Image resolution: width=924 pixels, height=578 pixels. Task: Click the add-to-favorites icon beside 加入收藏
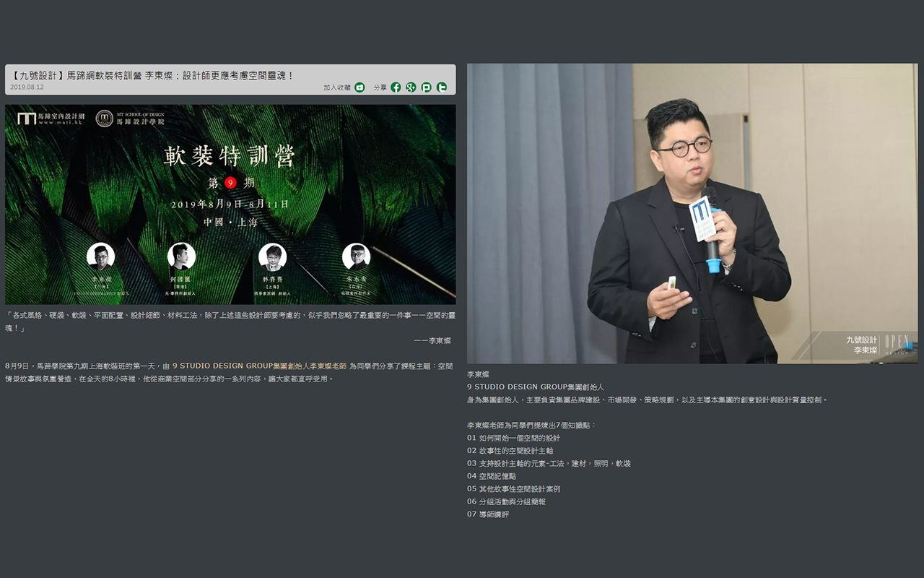tap(359, 87)
